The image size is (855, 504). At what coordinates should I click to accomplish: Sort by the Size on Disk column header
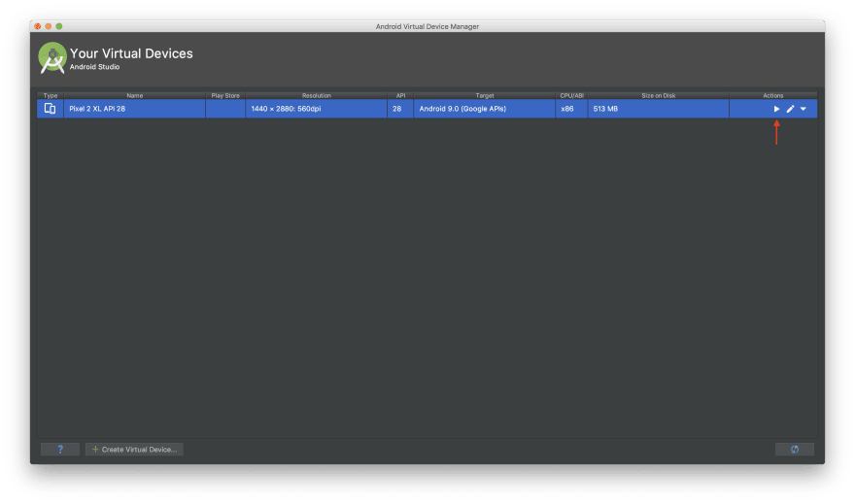pos(658,95)
